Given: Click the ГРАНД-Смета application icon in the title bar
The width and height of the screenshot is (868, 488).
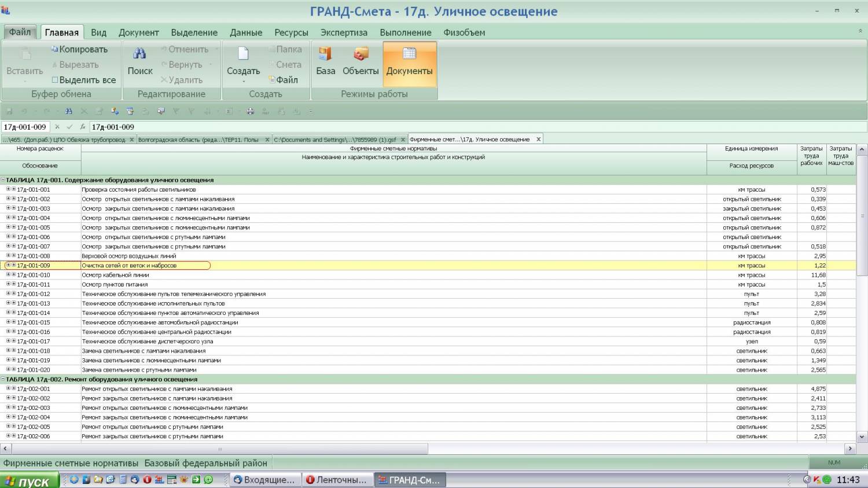Looking at the screenshot, I should [x=6, y=10].
